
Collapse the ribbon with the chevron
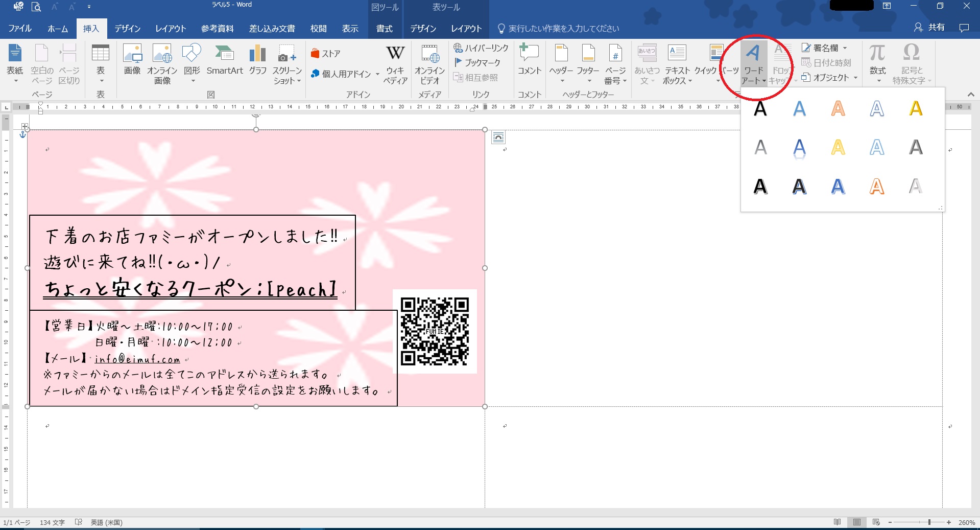click(971, 95)
